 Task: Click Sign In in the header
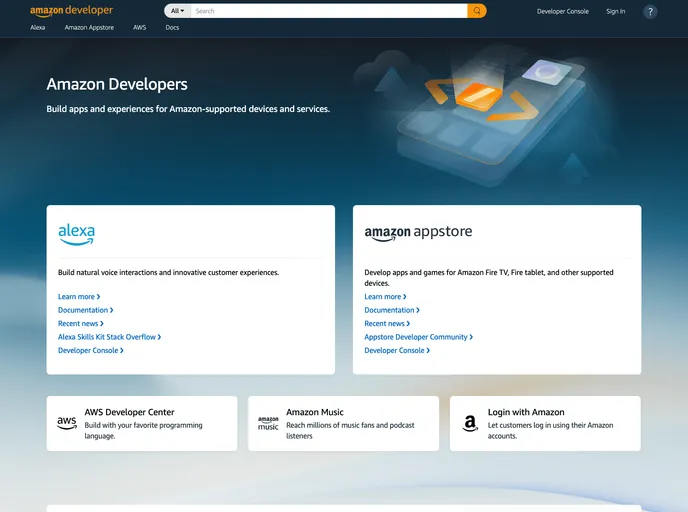(x=616, y=11)
